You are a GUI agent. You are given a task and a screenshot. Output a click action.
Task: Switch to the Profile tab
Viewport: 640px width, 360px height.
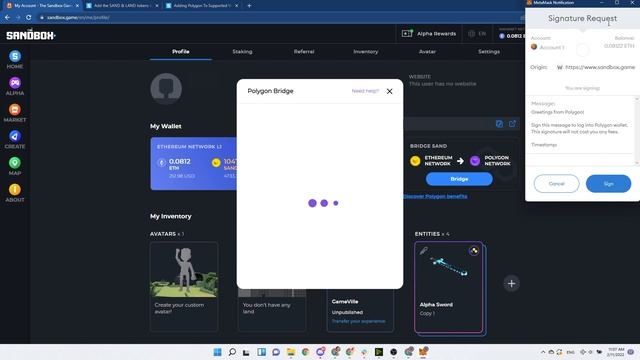coord(180,51)
